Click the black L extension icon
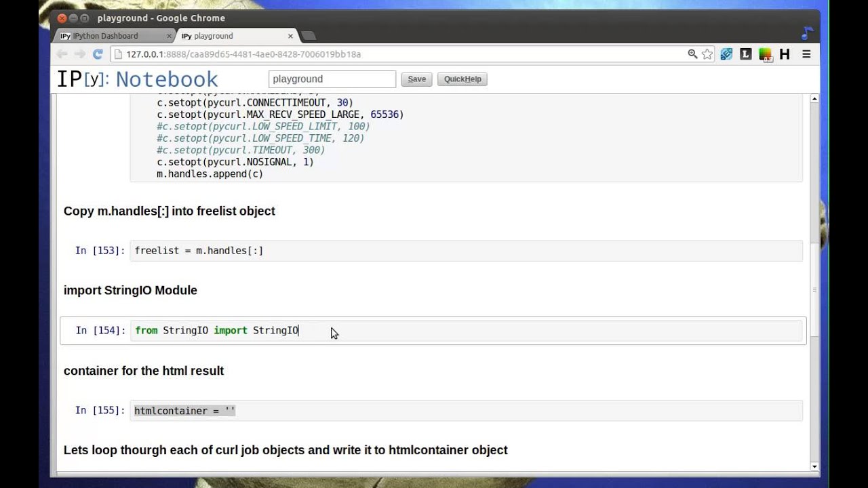The image size is (868, 488). pyautogui.click(x=746, y=54)
